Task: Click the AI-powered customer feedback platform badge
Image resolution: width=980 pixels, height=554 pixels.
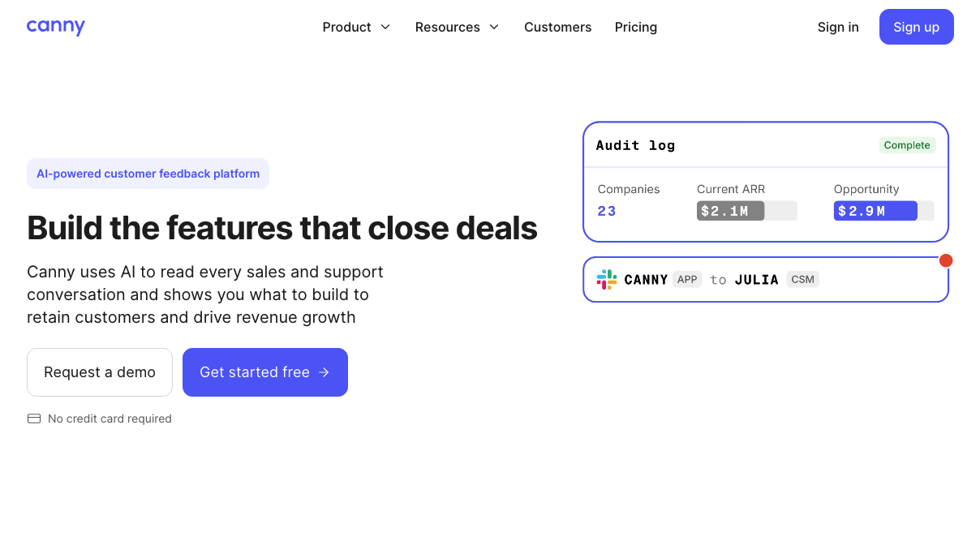Action: [x=148, y=174]
